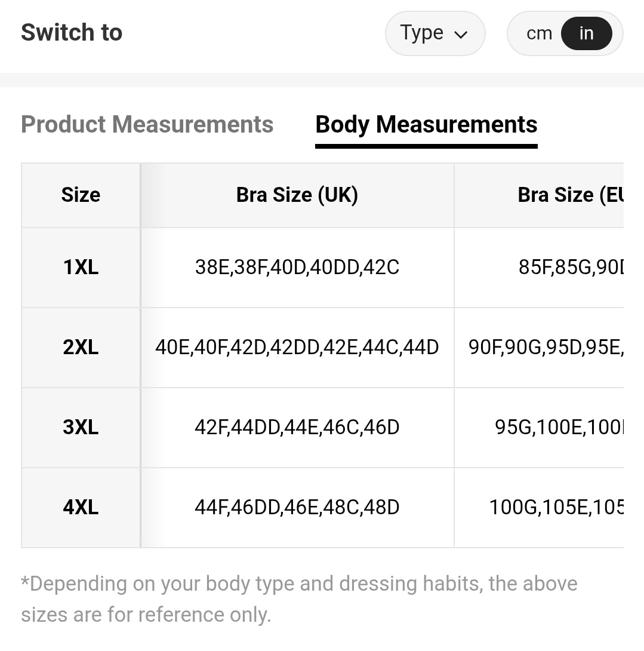This screenshot has width=644, height=651.
Task: Select the Body Measurements tab
Action: click(x=426, y=124)
